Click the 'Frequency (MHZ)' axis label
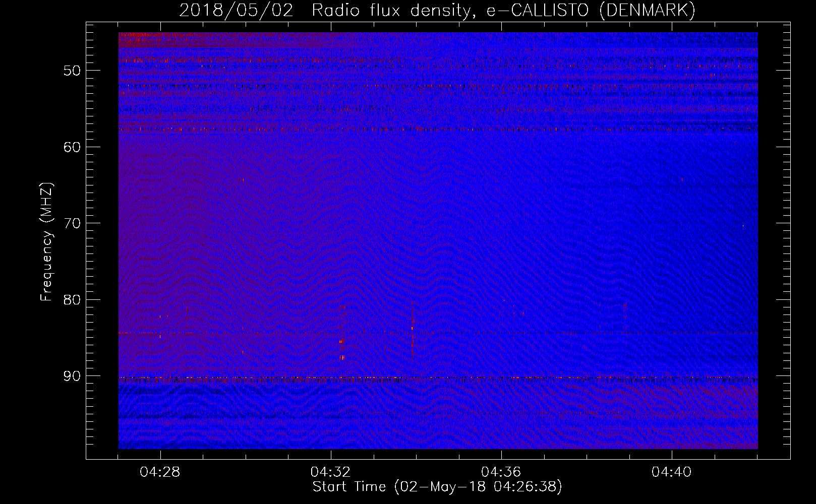 point(46,242)
